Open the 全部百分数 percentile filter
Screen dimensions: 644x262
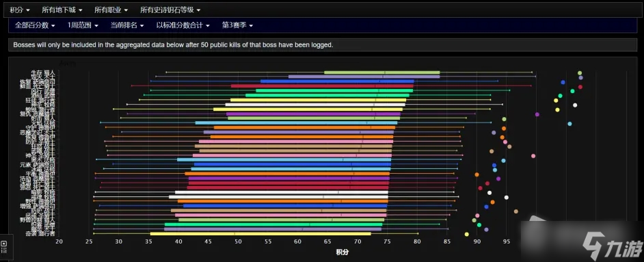tap(35, 25)
